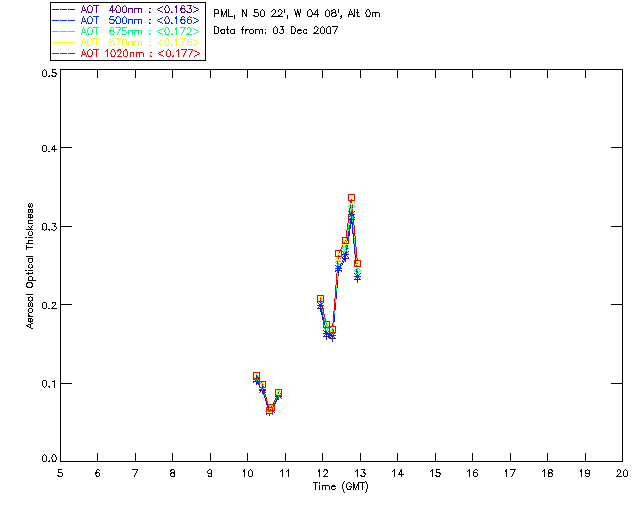Screen dimensions: 640x512
Task: Click the lowest data marker near 0.065
Action: click(270, 410)
